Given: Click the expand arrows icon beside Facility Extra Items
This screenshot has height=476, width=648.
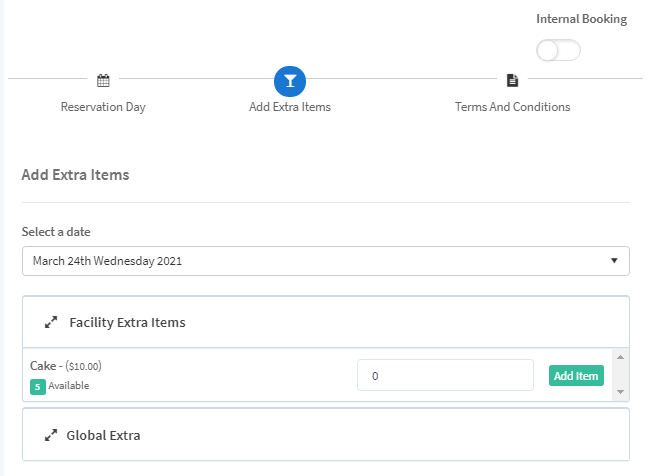Looking at the screenshot, I should click(x=51, y=323).
